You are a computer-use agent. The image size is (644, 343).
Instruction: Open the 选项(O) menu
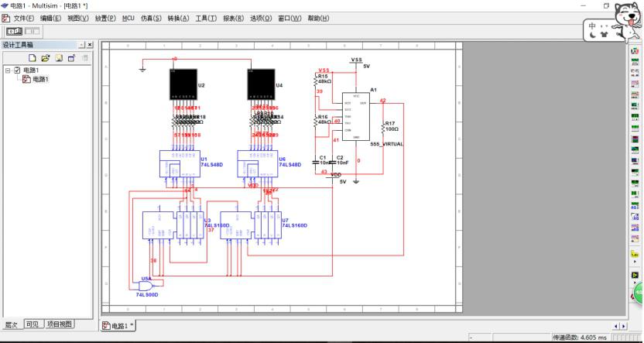261,19
